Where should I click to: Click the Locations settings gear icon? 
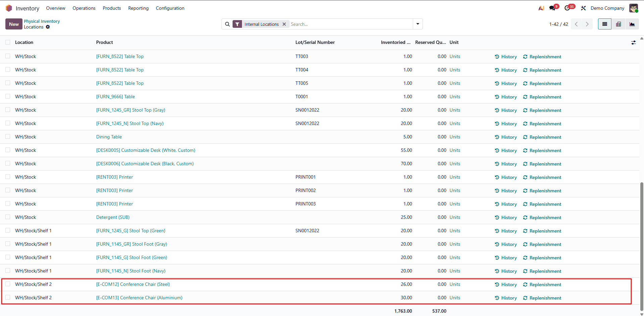point(48,27)
